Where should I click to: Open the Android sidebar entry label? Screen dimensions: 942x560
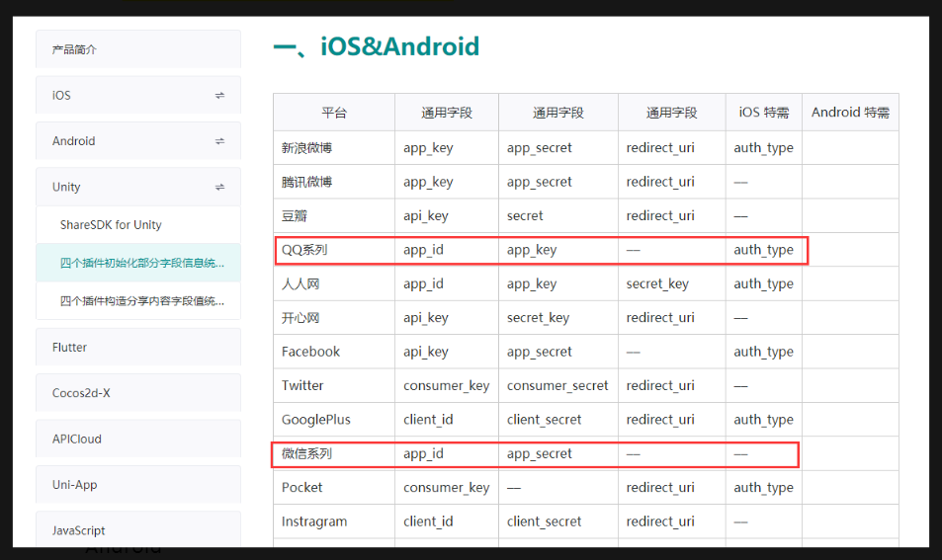73,141
